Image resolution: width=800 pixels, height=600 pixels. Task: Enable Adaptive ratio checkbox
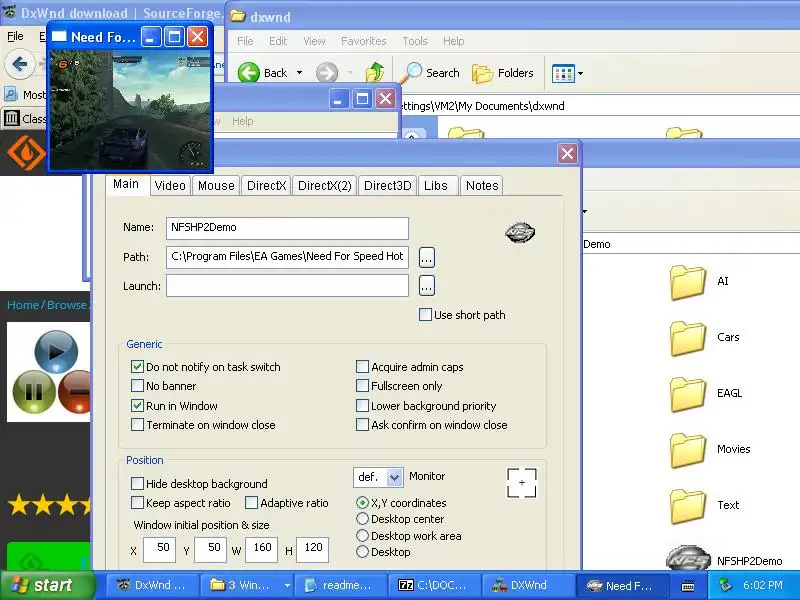coord(251,503)
